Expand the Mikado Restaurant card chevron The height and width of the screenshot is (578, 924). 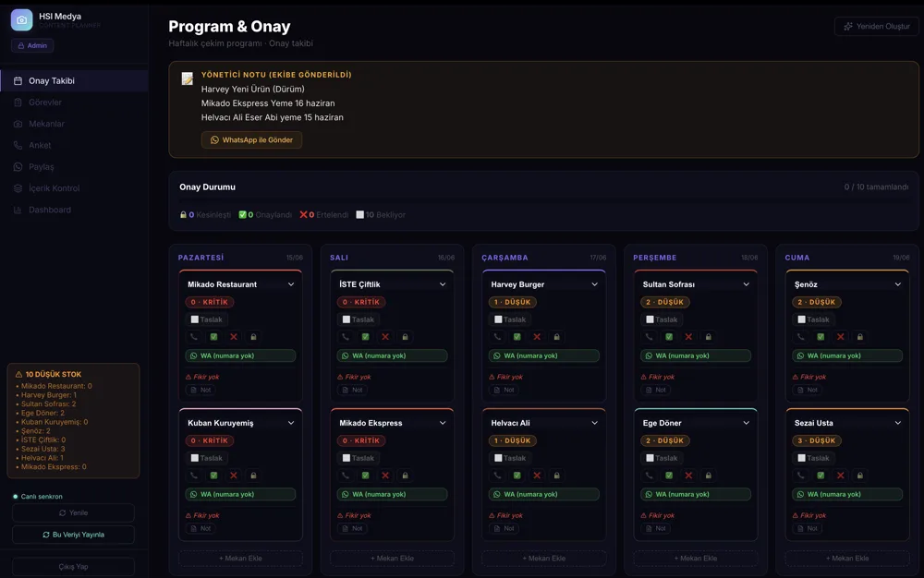(x=291, y=284)
